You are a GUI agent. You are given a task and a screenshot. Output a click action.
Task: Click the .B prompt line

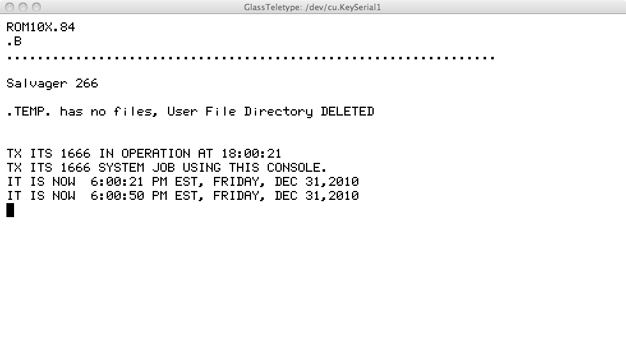tap(14, 42)
